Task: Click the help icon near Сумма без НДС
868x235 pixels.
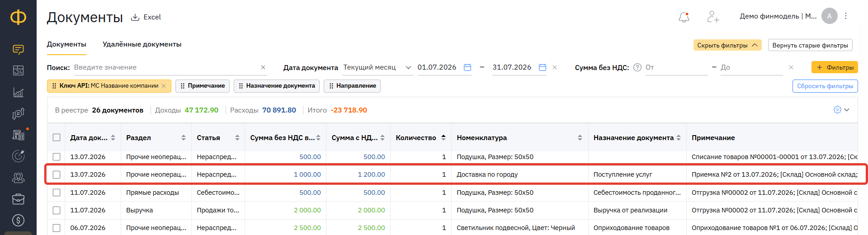Action: (637, 67)
